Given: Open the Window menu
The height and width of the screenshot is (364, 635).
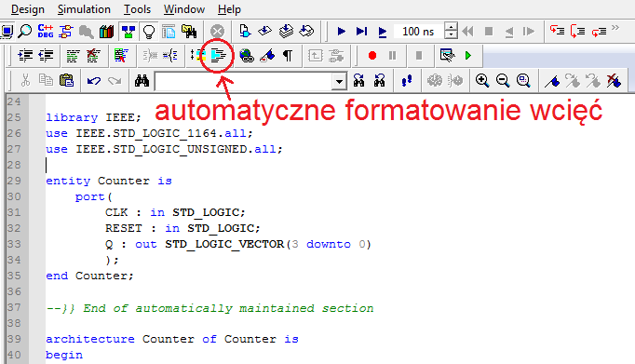Looking at the screenshot, I should tap(184, 9).
